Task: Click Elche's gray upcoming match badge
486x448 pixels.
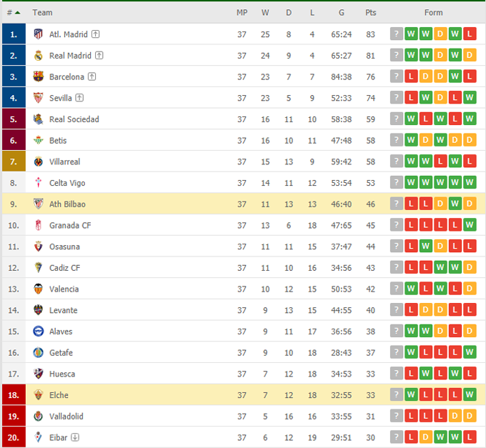Action: click(x=397, y=395)
